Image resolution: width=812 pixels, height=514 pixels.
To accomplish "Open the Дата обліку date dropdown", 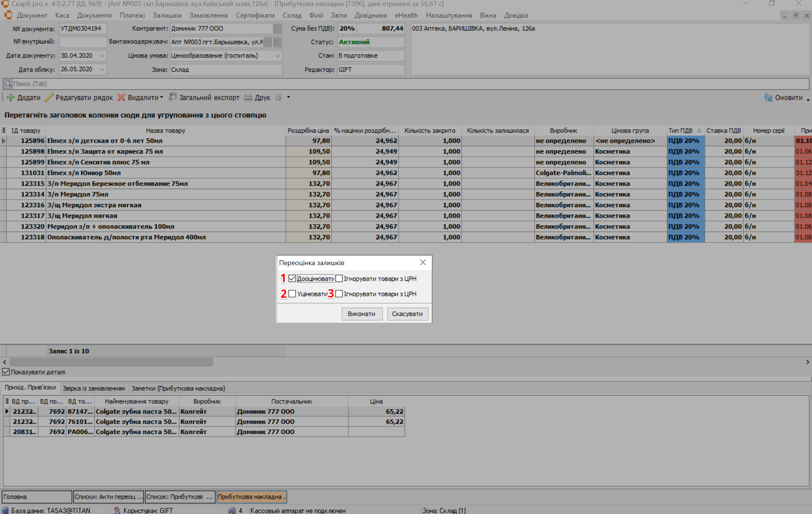I will coord(102,69).
